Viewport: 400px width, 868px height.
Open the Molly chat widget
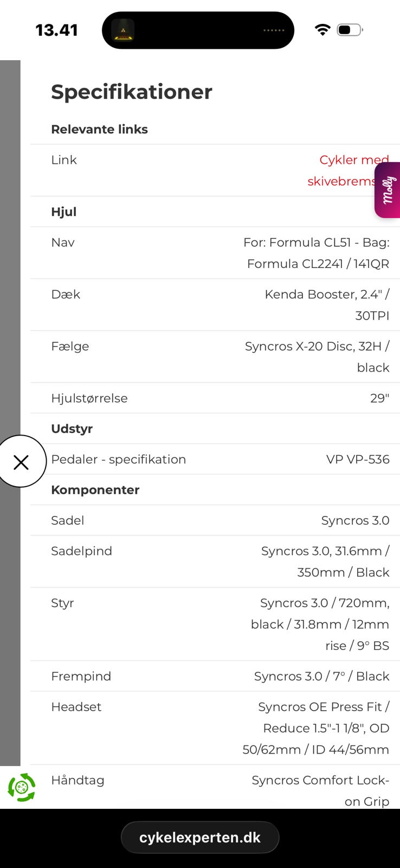pyautogui.click(x=388, y=190)
